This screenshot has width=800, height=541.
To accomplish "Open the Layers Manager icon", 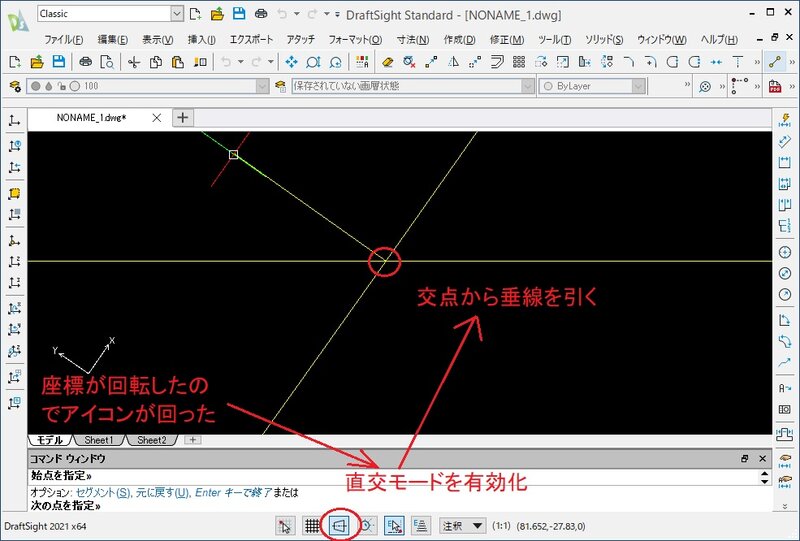I will pos(15,86).
